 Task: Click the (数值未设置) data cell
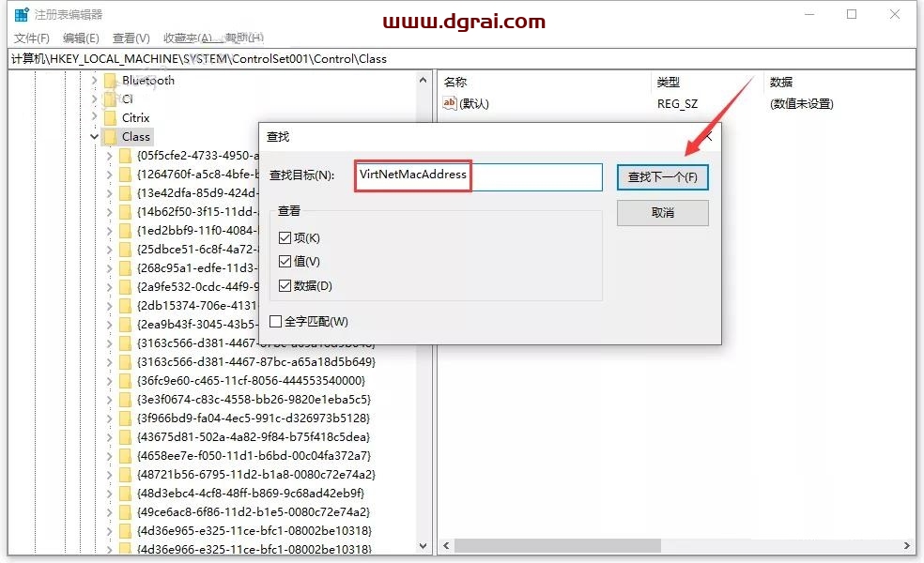point(801,104)
